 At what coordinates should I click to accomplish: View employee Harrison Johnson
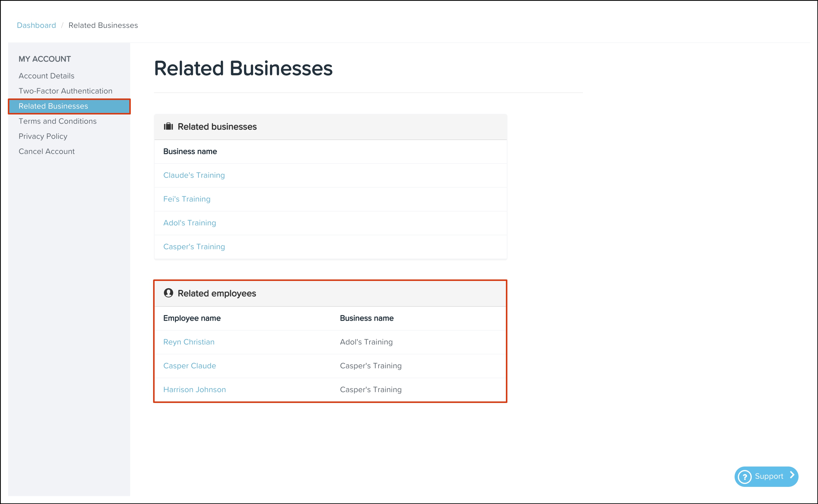(x=194, y=390)
